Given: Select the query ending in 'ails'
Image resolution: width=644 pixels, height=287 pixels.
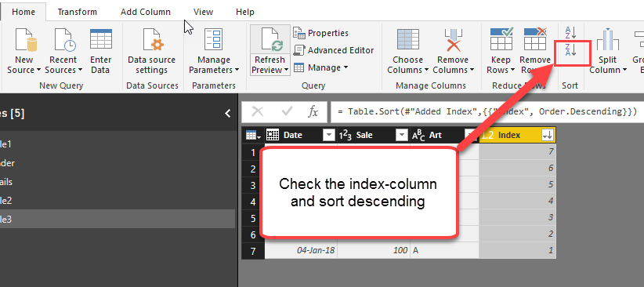Looking at the screenshot, I should click(118, 182).
